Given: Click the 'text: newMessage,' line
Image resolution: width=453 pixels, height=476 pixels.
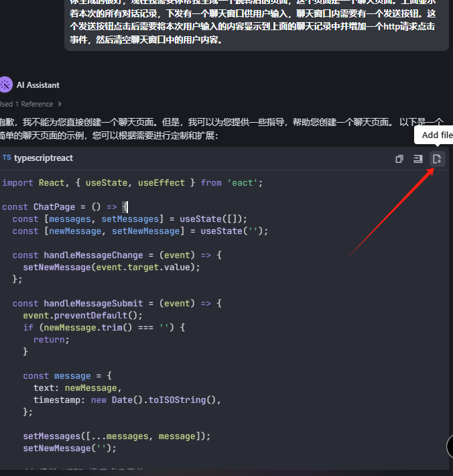Looking at the screenshot, I should (77, 388).
